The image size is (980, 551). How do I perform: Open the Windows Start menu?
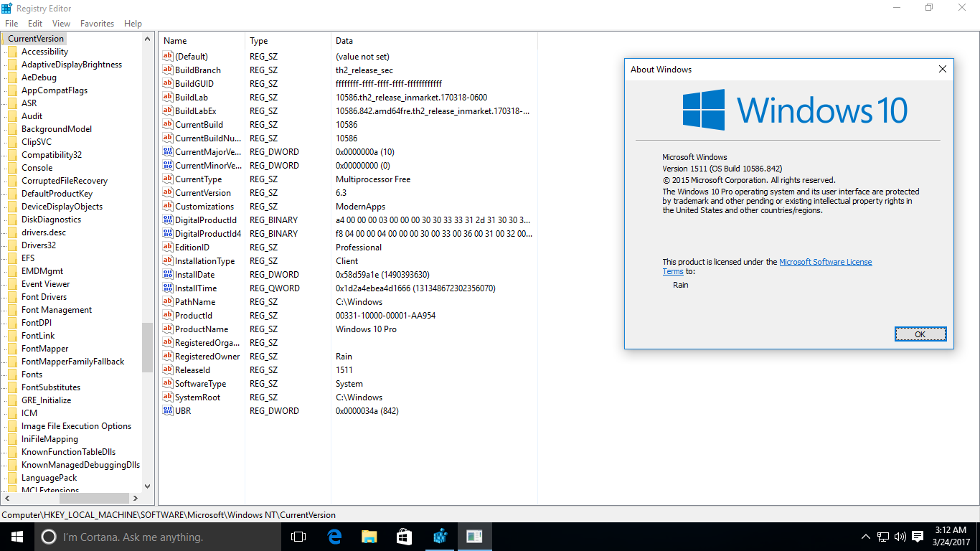(17, 537)
